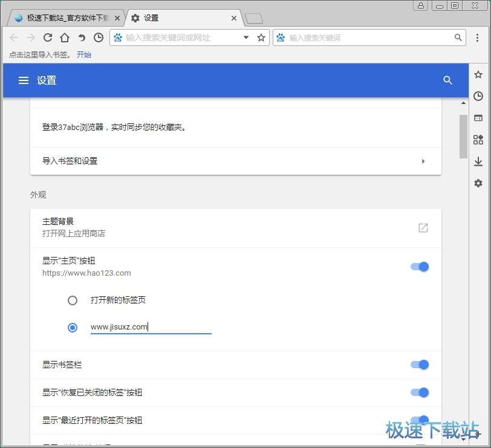
Task: Disable the 显示书签栏 toggle
Action: (x=419, y=365)
